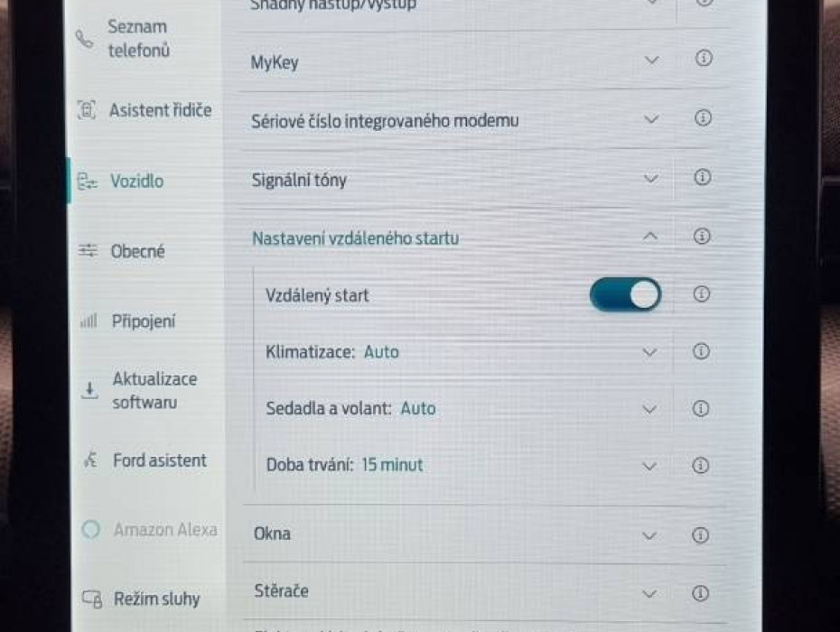Viewport: 840px width, 632px height.
Task: Disable the Vzdálený start switch
Action: click(625, 295)
